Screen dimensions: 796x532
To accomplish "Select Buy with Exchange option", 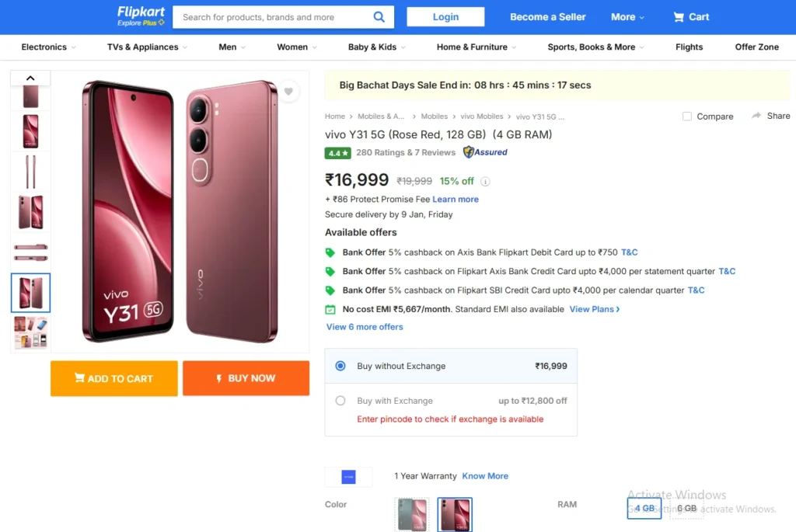I will pyautogui.click(x=340, y=401).
